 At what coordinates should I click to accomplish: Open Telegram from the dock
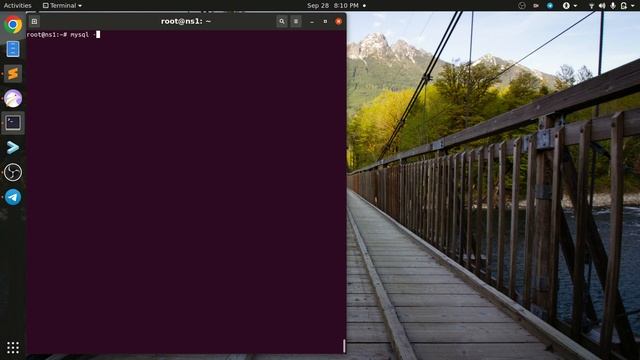coord(13,197)
